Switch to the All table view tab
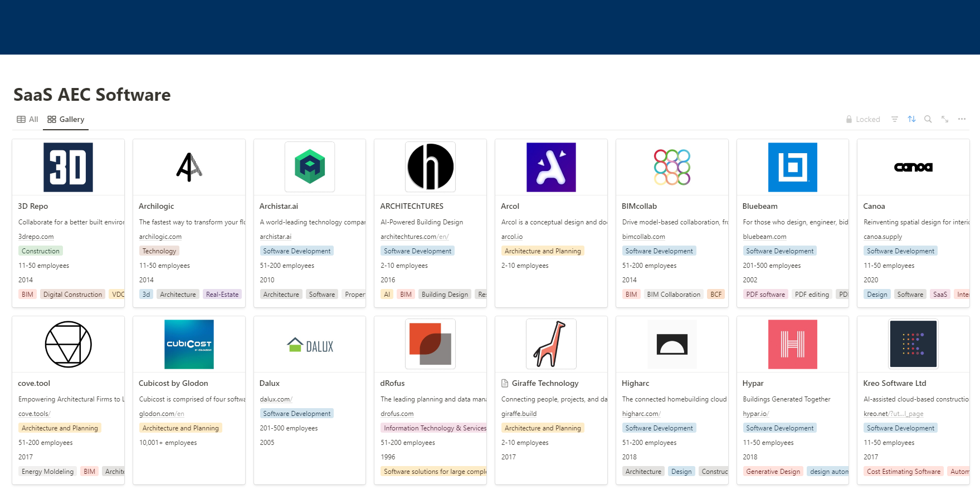This screenshot has width=980, height=490. tap(27, 119)
